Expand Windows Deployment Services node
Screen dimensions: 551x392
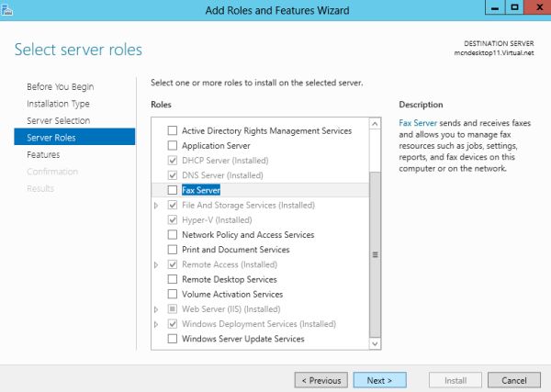[157, 324]
